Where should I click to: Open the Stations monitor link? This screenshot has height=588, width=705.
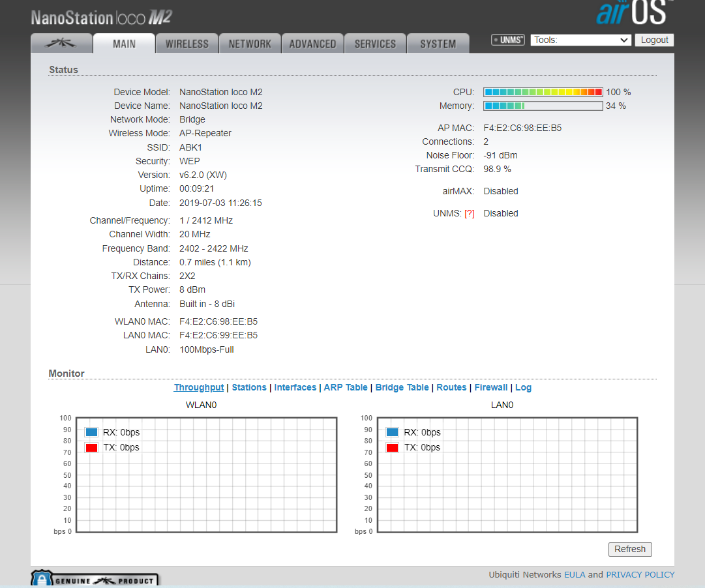(249, 387)
